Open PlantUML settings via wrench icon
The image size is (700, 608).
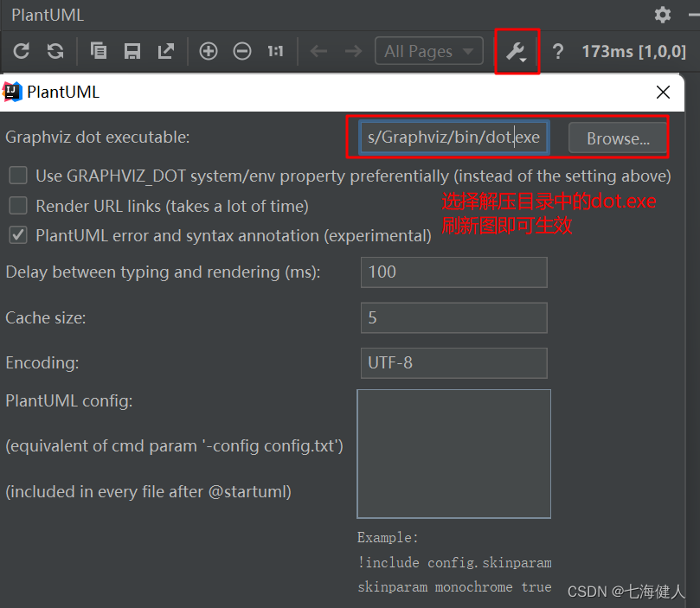coord(514,51)
